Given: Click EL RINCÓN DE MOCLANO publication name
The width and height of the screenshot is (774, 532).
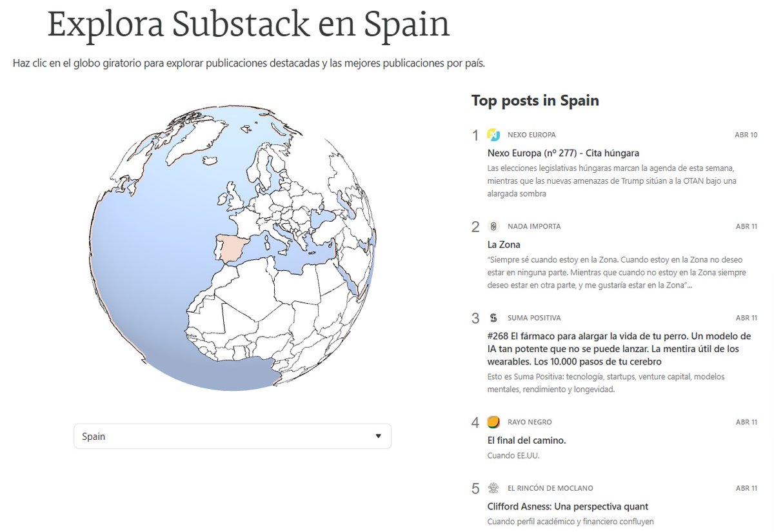Looking at the screenshot, I should click(550, 488).
